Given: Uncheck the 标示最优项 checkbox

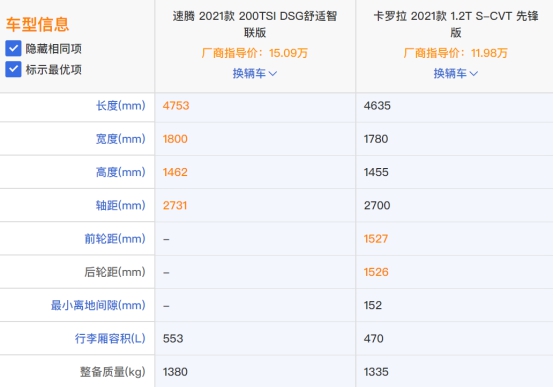Looking at the screenshot, I should coord(13,69).
